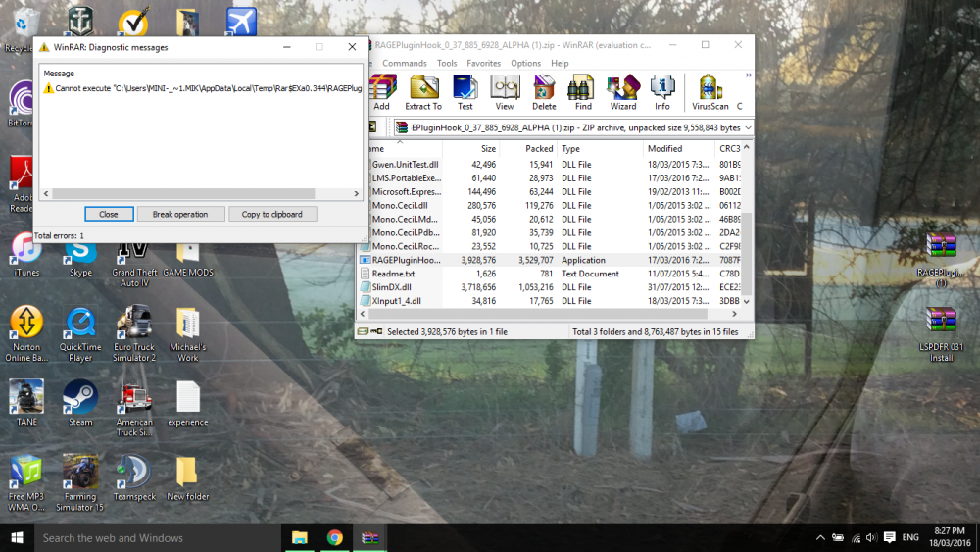Open the New folder icon

pos(187,478)
